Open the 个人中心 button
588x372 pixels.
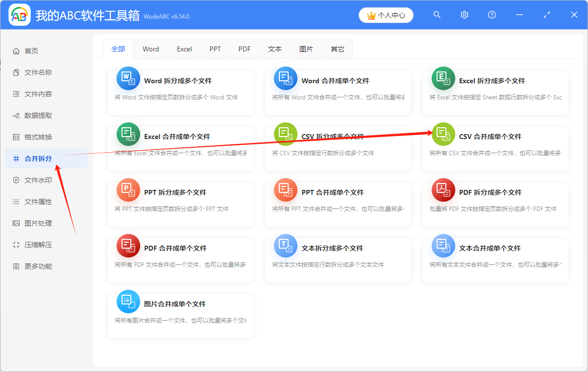pos(386,15)
